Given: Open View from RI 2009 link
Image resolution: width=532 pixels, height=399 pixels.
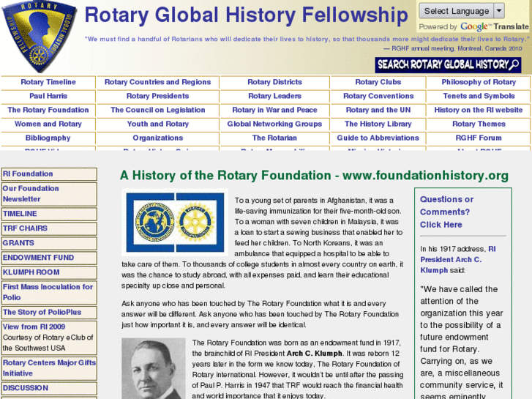Looking at the screenshot, I should 34,327.
